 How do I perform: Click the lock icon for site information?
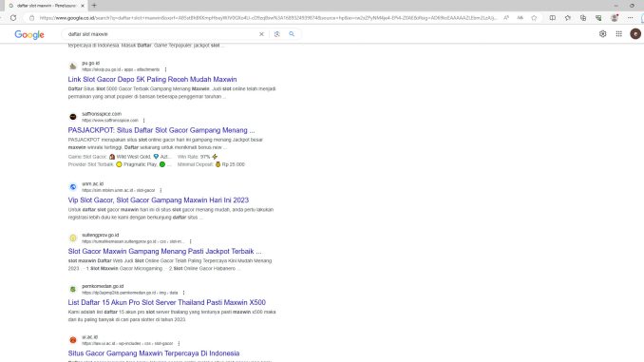click(31, 18)
